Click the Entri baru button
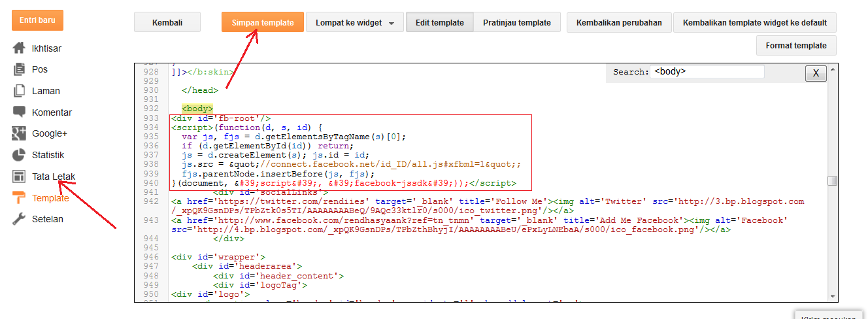 (37, 20)
